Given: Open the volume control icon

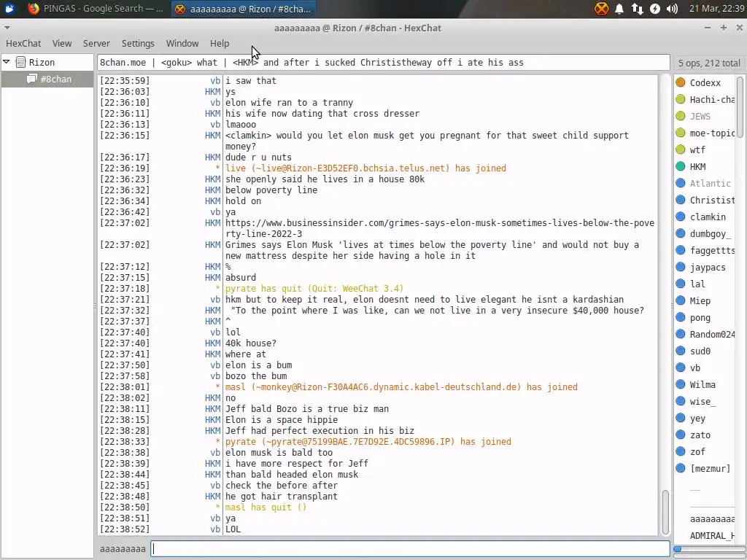Looking at the screenshot, I should pyautogui.click(x=672, y=9).
